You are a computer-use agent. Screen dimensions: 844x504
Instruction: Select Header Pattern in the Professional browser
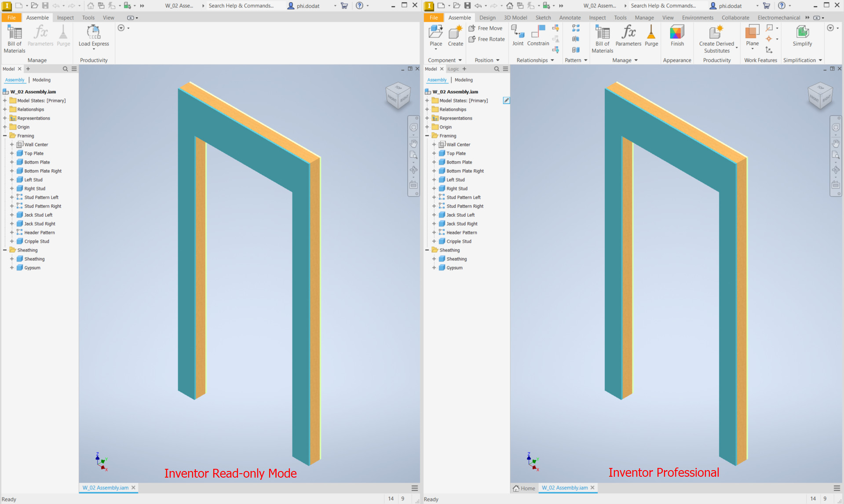(462, 233)
